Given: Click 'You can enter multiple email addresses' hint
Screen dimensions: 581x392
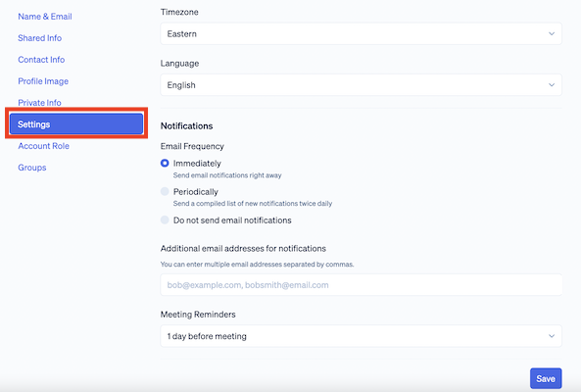Looking at the screenshot, I should click(257, 265).
